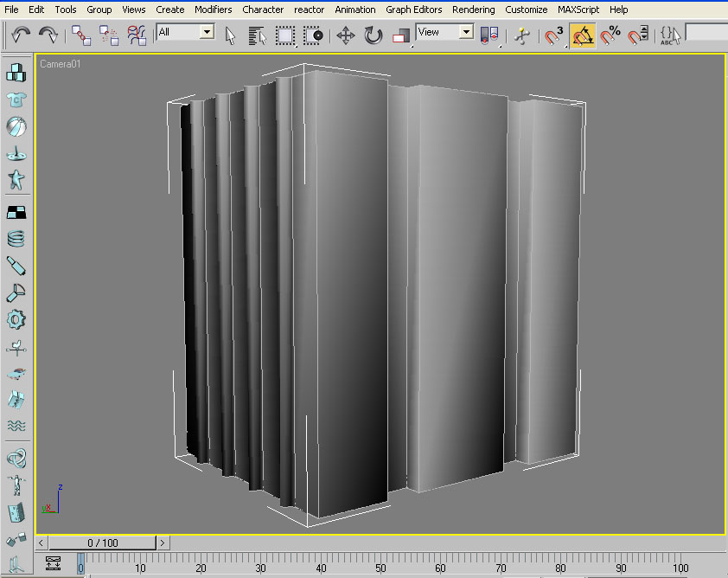Toggle Percent Snap on the toolbar
728x578 pixels.
tap(610, 35)
